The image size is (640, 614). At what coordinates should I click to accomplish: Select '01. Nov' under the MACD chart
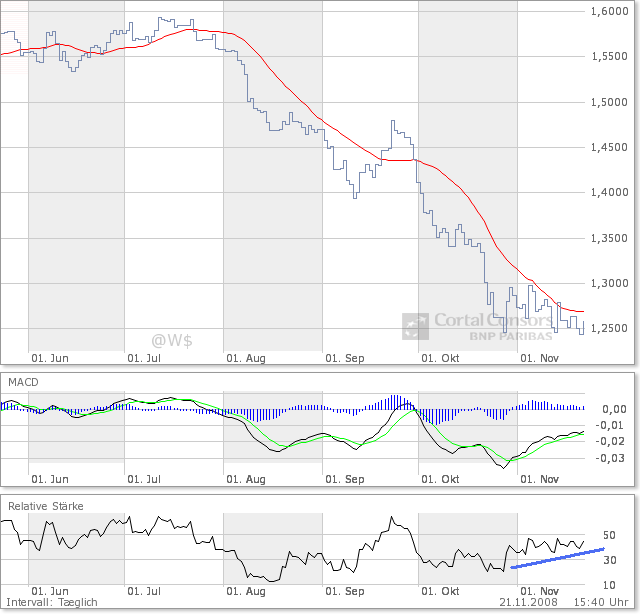pyautogui.click(x=539, y=479)
